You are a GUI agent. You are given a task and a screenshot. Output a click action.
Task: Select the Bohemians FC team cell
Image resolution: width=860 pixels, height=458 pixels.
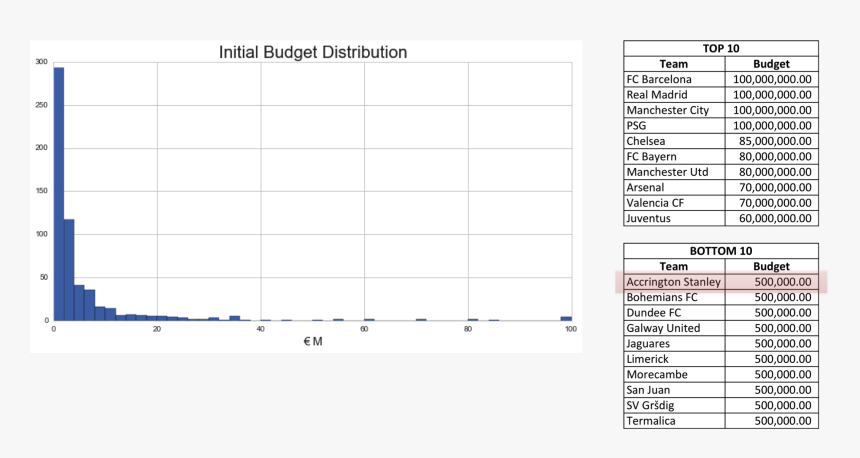[x=674, y=297]
